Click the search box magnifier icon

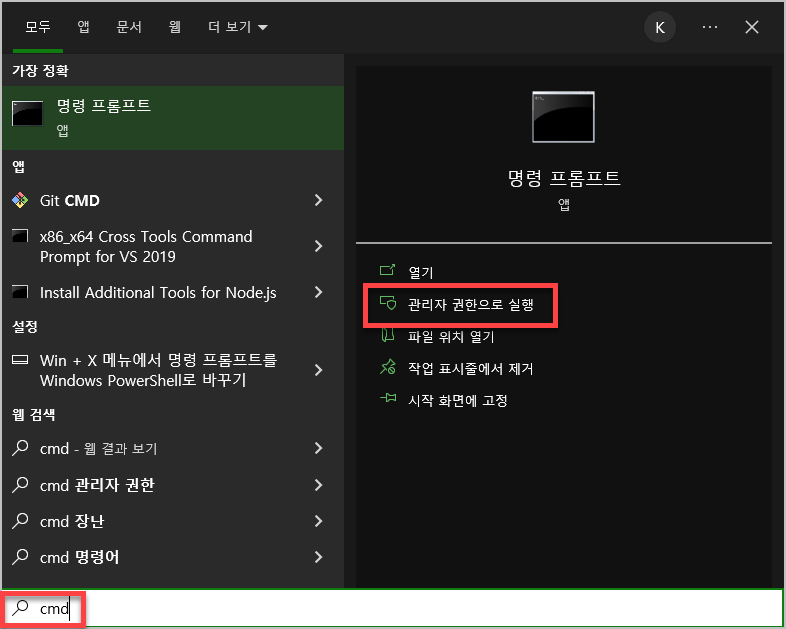(x=21, y=607)
